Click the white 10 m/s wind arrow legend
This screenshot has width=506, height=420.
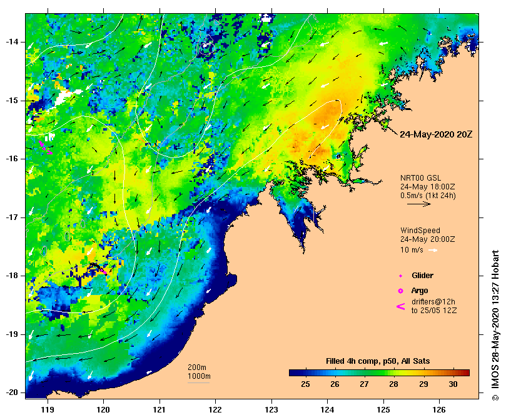[x=433, y=250]
